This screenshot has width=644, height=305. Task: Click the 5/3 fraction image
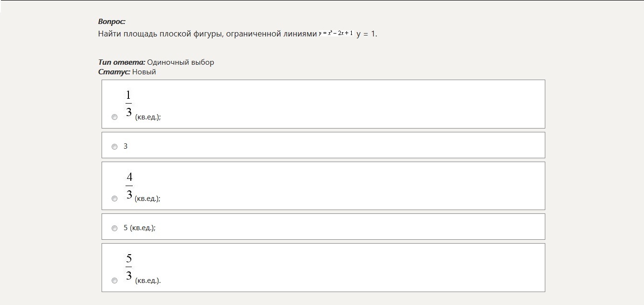coord(129,267)
